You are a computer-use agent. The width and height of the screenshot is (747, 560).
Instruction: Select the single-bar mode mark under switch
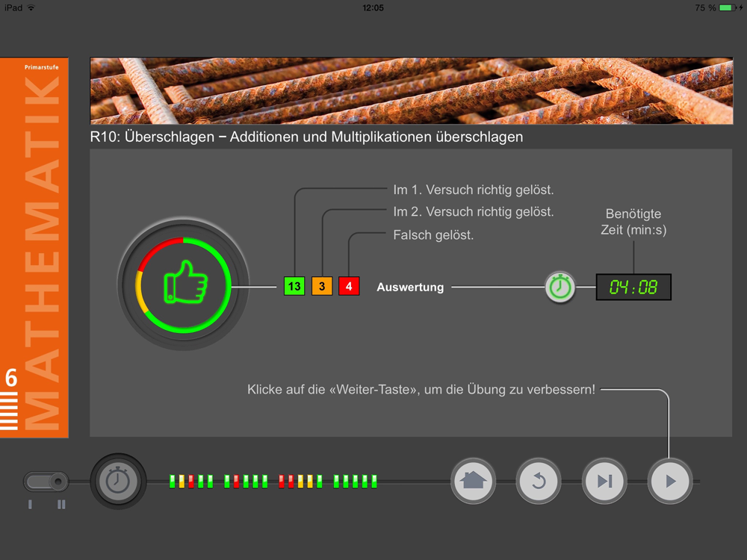click(31, 504)
